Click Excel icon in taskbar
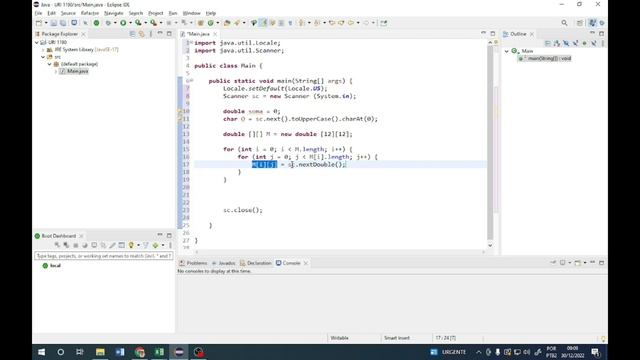Screen dimensions: 640x360 point(159,352)
